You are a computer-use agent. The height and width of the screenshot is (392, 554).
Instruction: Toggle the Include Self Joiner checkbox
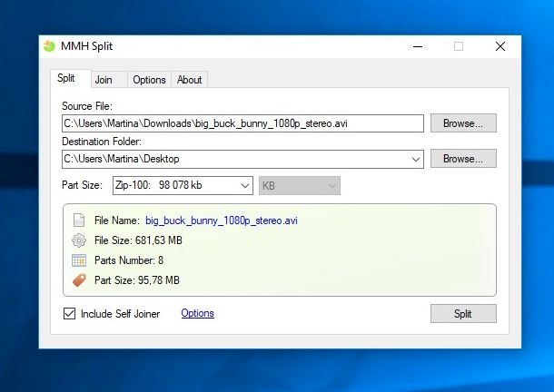[x=69, y=314]
